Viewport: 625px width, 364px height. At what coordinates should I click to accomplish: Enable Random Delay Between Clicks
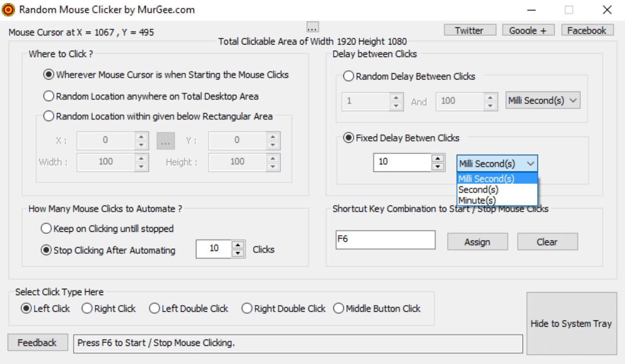(348, 76)
